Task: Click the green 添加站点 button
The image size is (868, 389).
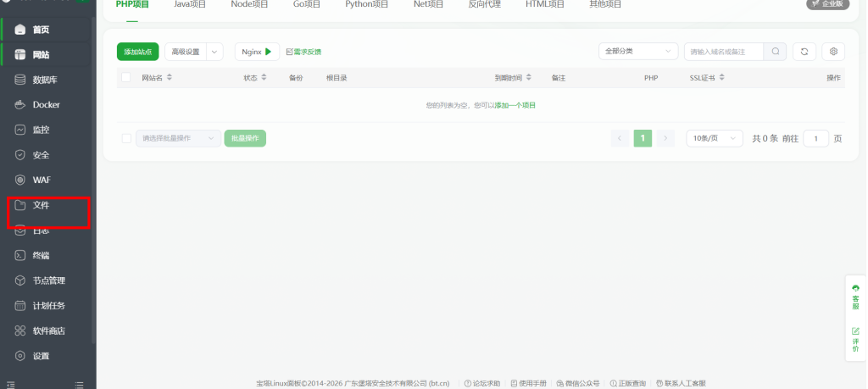Action: point(138,52)
